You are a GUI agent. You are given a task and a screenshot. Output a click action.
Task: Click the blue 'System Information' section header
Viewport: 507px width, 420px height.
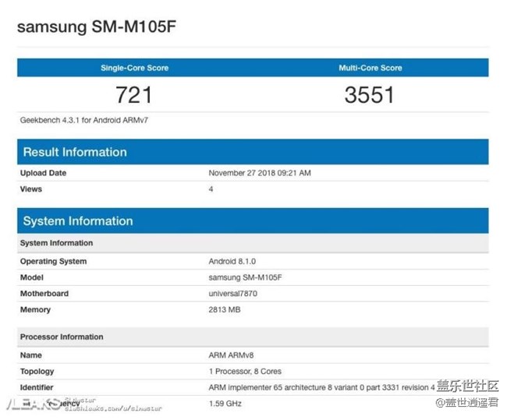(253, 221)
